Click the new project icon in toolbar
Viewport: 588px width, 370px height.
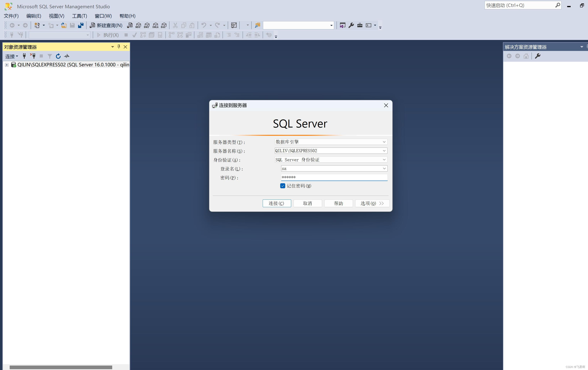point(37,25)
